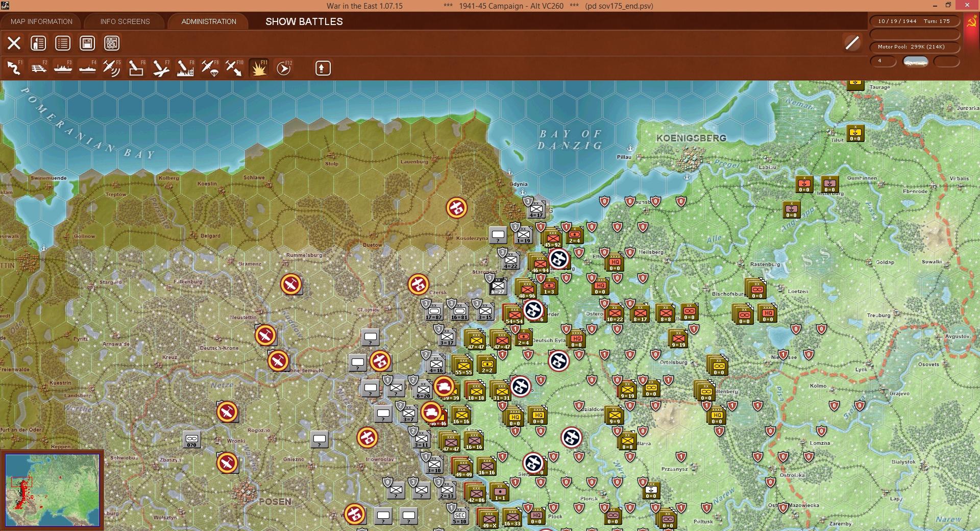Click the Bialystok town label

tap(903, 462)
